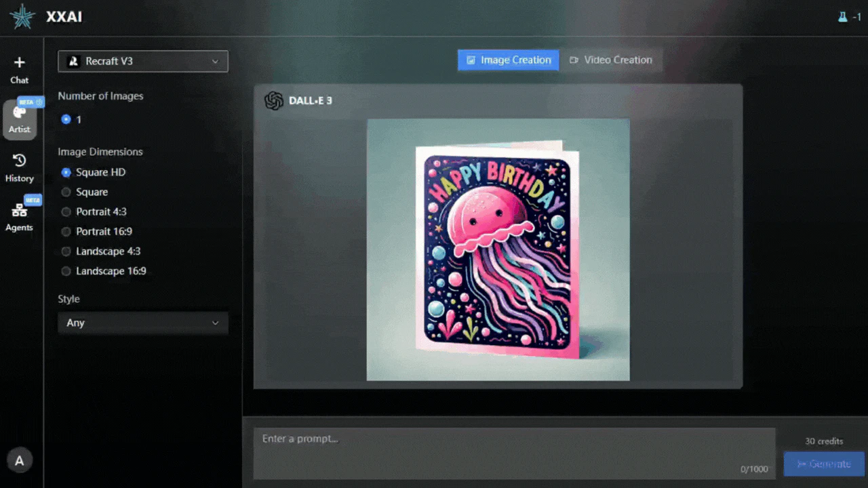Switch to the Image Creation tab
This screenshot has height=488, width=868.
coord(508,60)
